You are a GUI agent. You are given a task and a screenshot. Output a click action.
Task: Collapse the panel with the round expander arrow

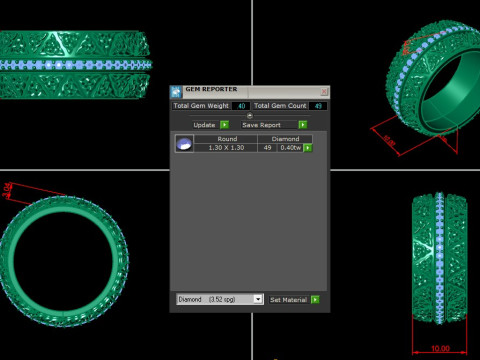coord(250,116)
